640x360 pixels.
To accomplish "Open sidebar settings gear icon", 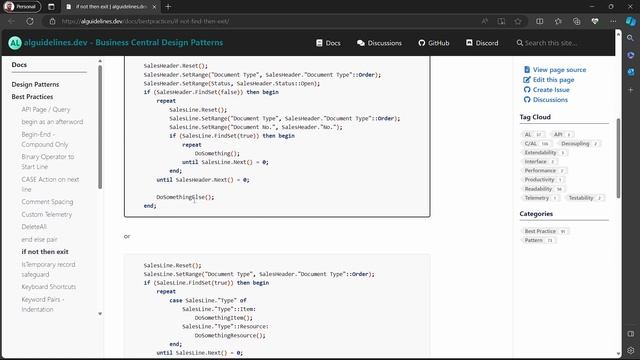I will coord(631,350).
